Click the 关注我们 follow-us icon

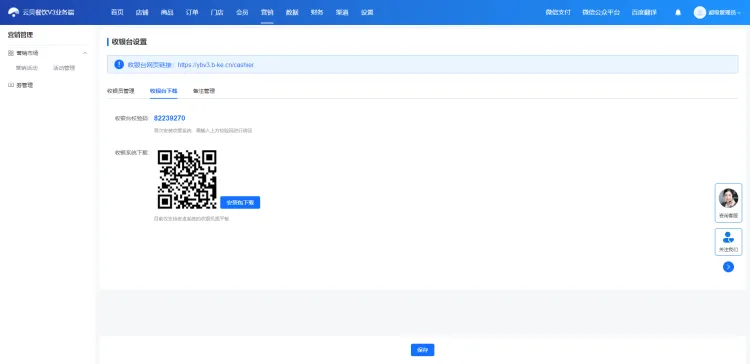coord(728,237)
